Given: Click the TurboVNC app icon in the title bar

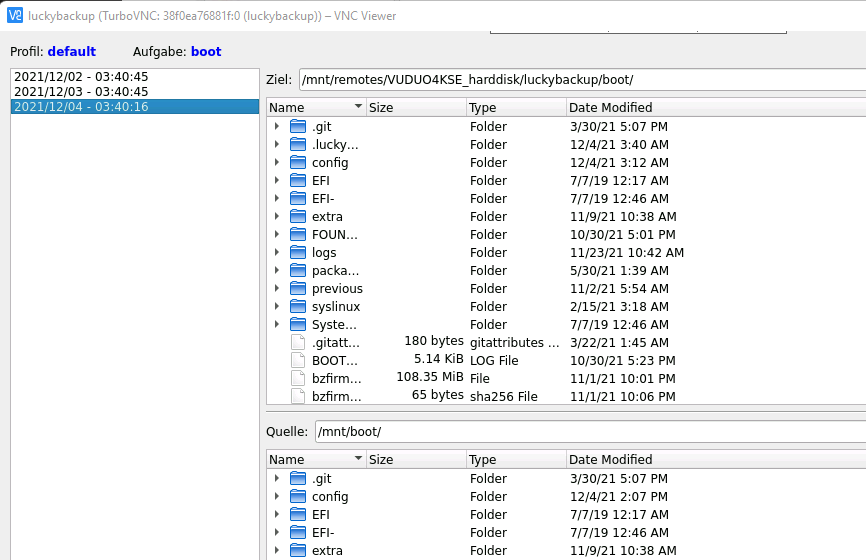Looking at the screenshot, I should [15, 15].
